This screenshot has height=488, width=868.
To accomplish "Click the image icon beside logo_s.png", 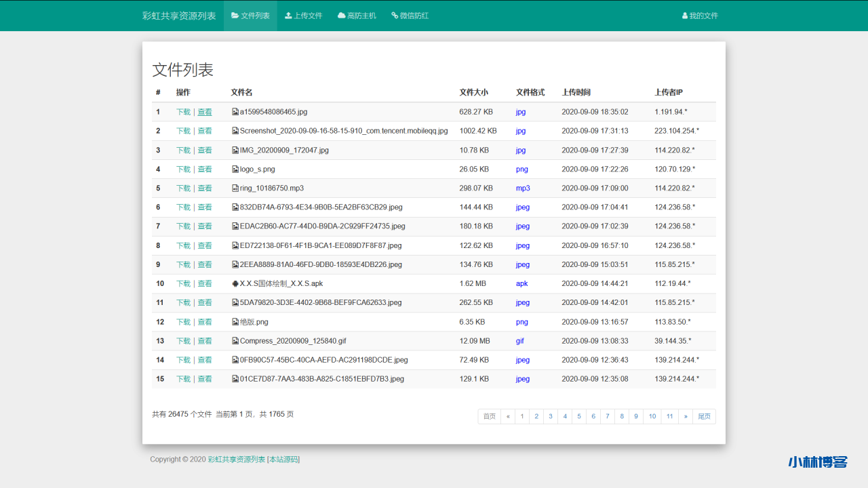I will coord(235,169).
